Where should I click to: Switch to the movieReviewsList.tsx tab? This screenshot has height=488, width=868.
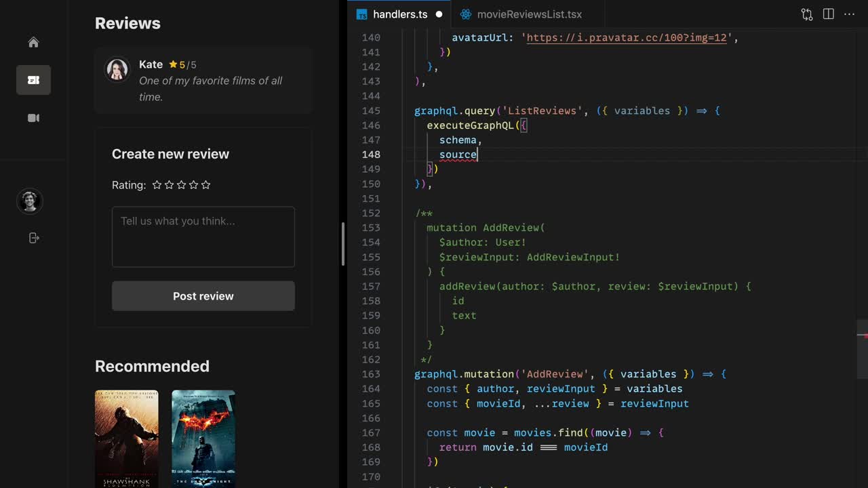click(529, 14)
